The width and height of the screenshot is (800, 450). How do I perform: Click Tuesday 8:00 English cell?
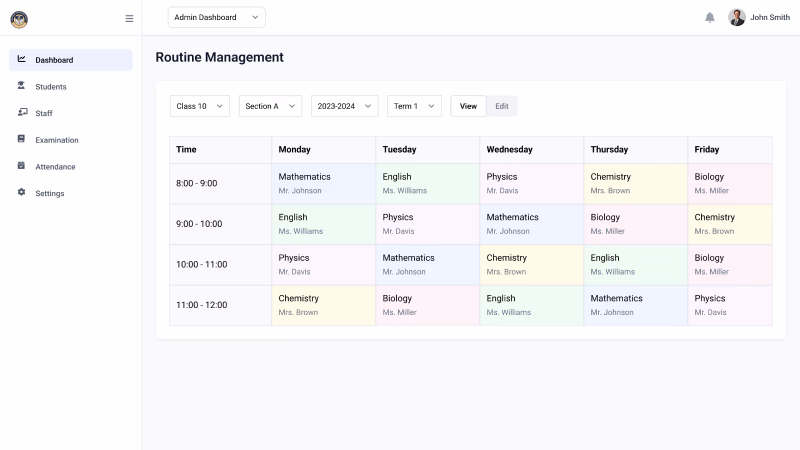[x=428, y=184]
